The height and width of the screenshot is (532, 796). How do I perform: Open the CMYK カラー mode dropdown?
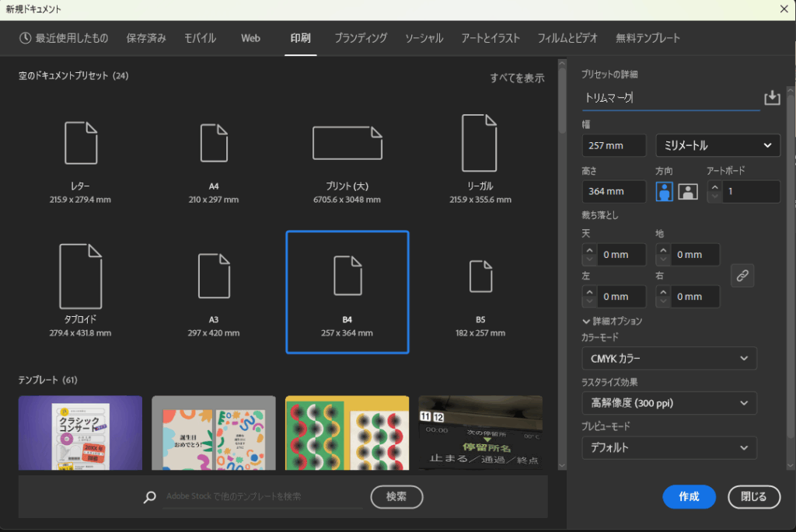[x=669, y=358]
